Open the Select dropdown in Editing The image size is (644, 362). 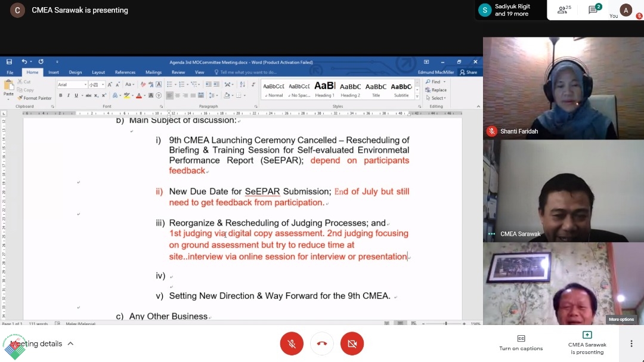[436, 98]
